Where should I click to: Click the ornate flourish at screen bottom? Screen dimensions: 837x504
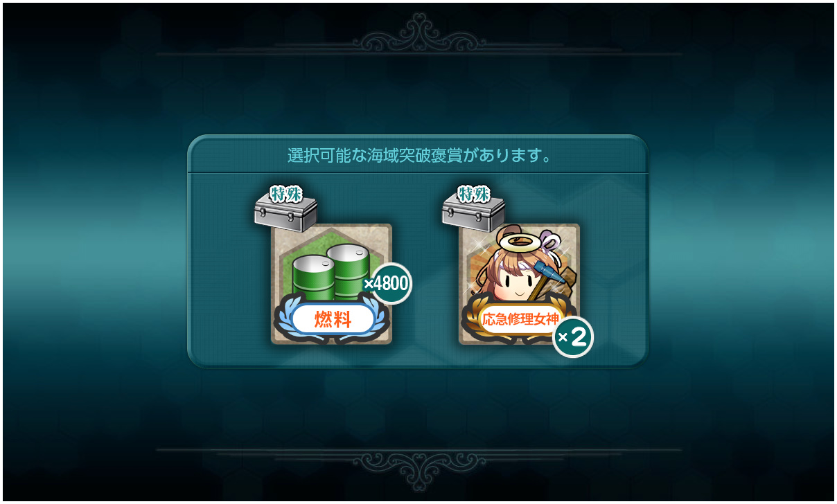(418, 467)
